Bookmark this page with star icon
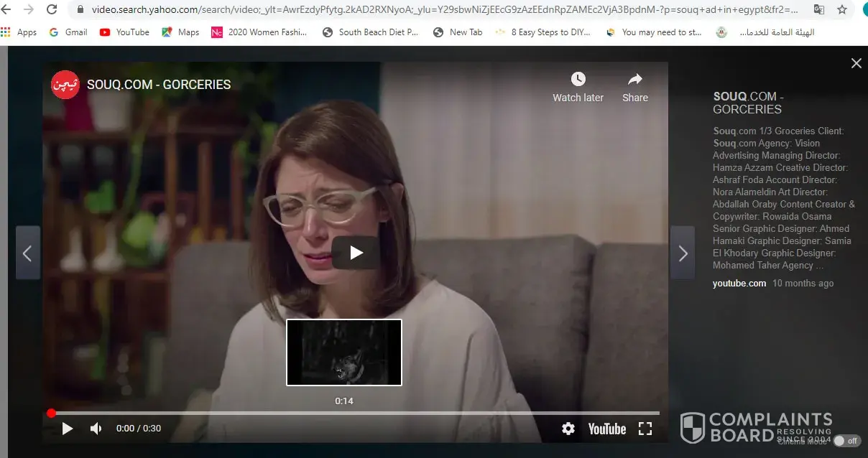This screenshot has width=868, height=458. 842,10
